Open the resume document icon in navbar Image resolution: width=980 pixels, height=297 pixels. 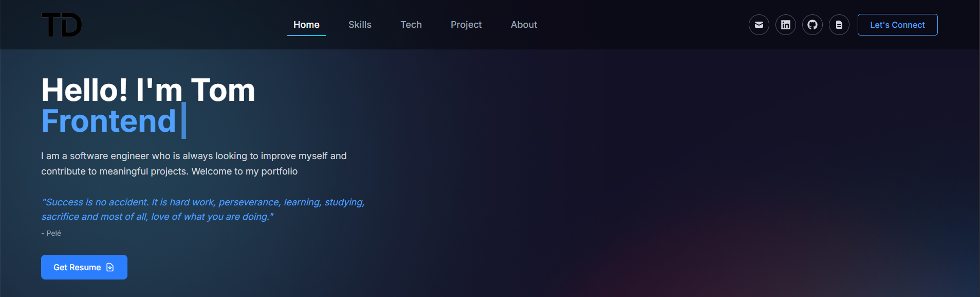click(x=839, y=25)
